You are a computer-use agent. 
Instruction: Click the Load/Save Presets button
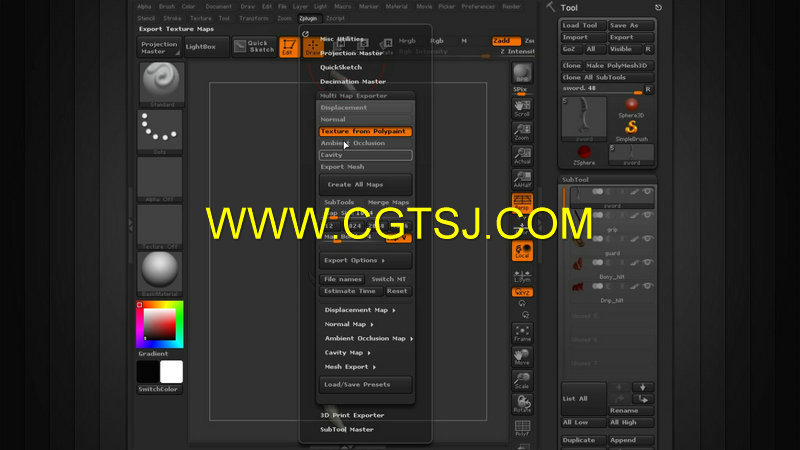[x=365, y=385]
